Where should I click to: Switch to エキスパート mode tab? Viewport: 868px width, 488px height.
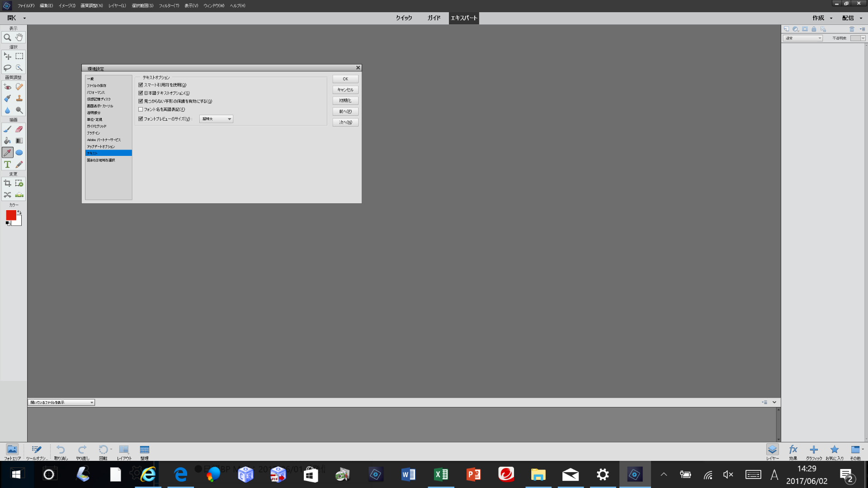(x=464, y=18)
